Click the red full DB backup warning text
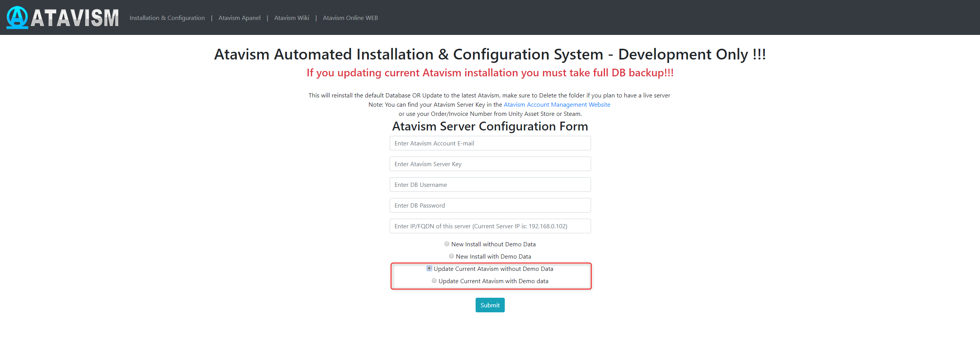 [490, 73]
